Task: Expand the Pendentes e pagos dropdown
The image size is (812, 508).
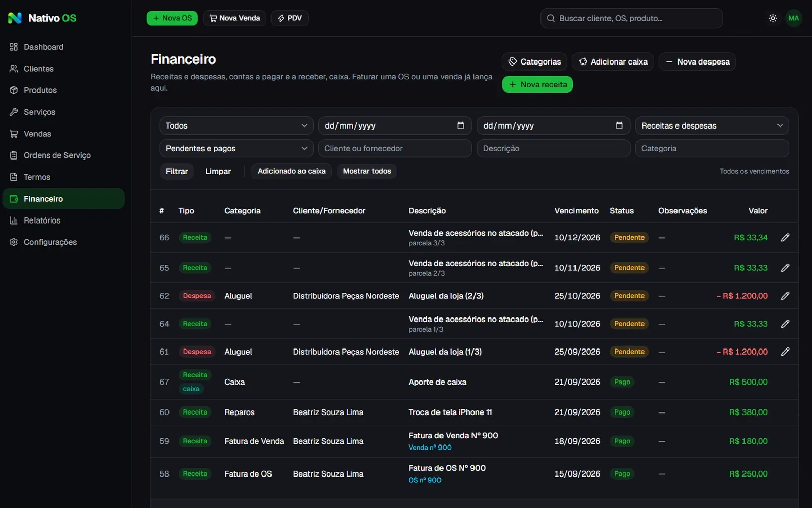Action: [x=236, y=148]
